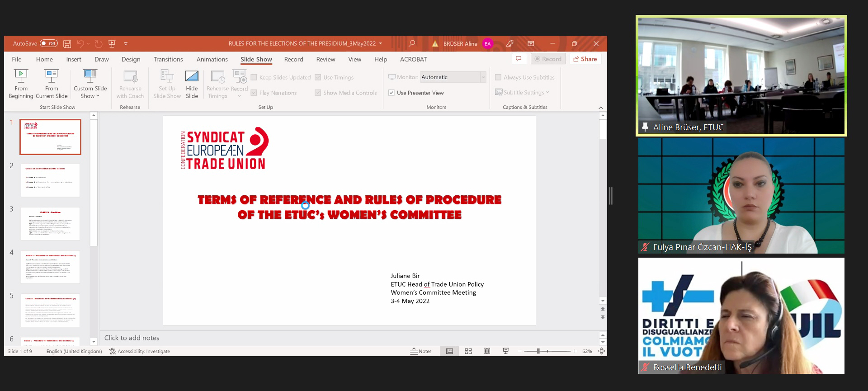The width and height of the screenshot is (868, 391).
Task: Switch to Normal view icon
Action: point(449,351)
